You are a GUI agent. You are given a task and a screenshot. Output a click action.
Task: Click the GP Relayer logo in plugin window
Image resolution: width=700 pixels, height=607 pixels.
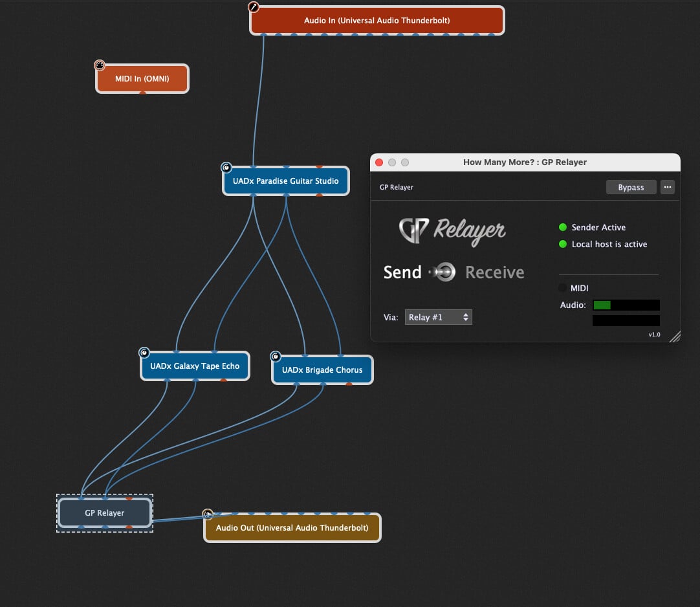pos(452,231)
